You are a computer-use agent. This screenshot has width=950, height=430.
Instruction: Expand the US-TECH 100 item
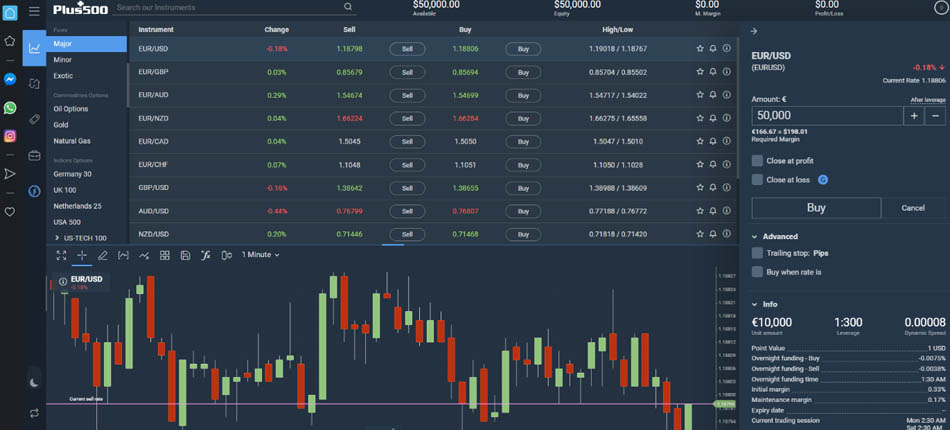57,238
